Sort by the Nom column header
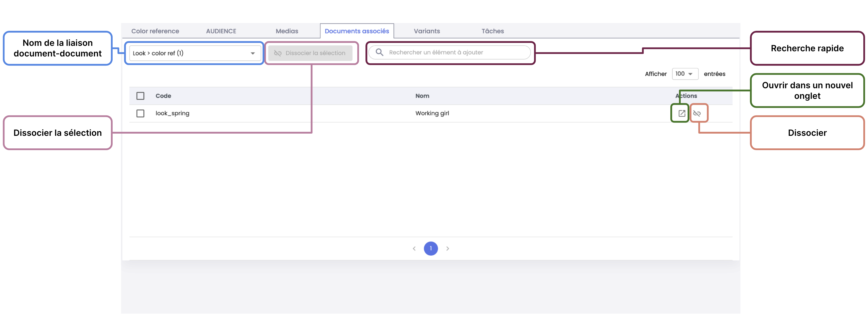 tap(422, 96)
